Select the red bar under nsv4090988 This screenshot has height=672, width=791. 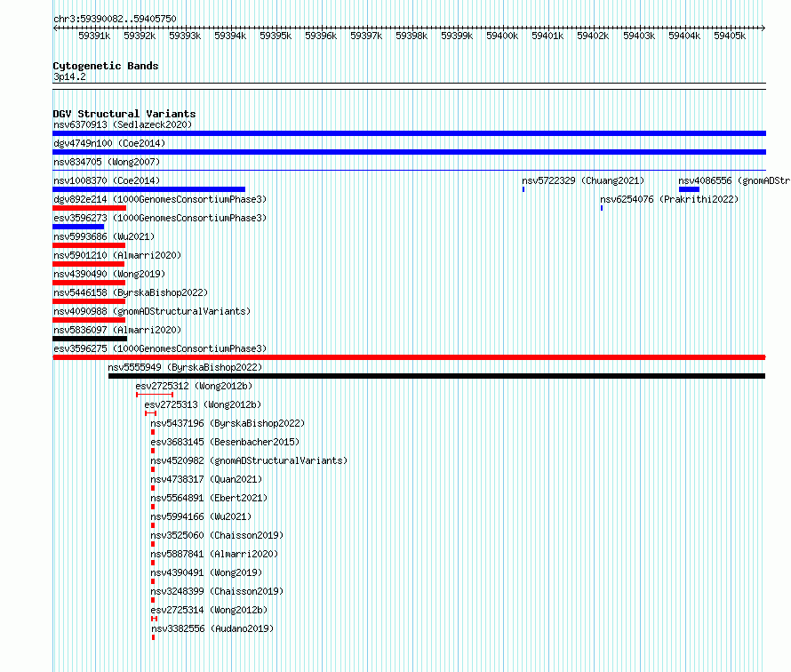point(89,320)
